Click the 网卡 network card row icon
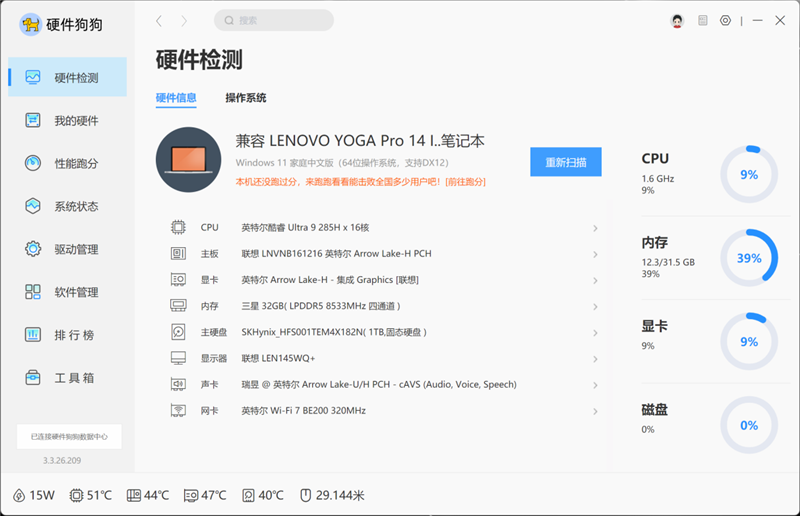Screen dimensions: 800x516 point(178,410)
